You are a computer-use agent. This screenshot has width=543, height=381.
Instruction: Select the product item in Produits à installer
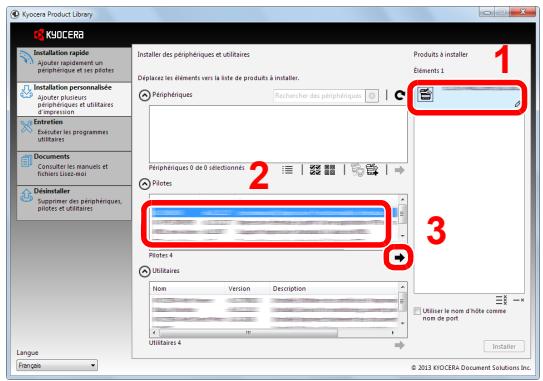tap(468, 97)
